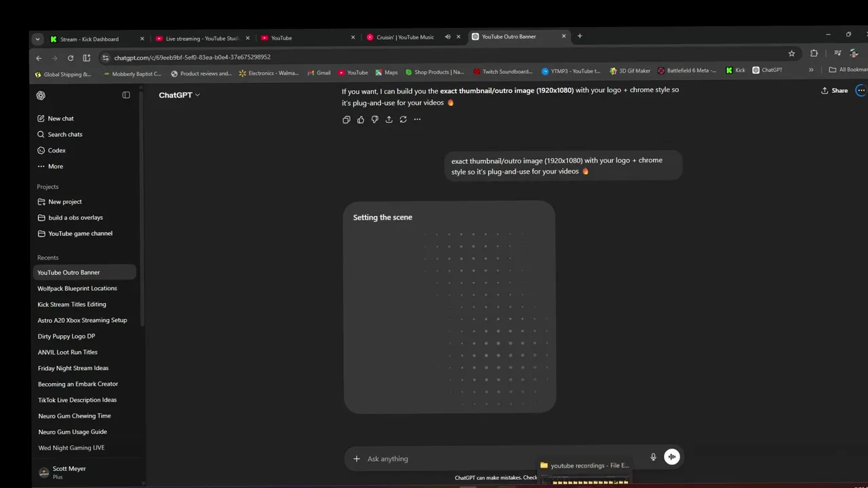868x488 pixels.
Task: Open Electronics - Walmart bookmark
Action: click(x=269, y=73)
